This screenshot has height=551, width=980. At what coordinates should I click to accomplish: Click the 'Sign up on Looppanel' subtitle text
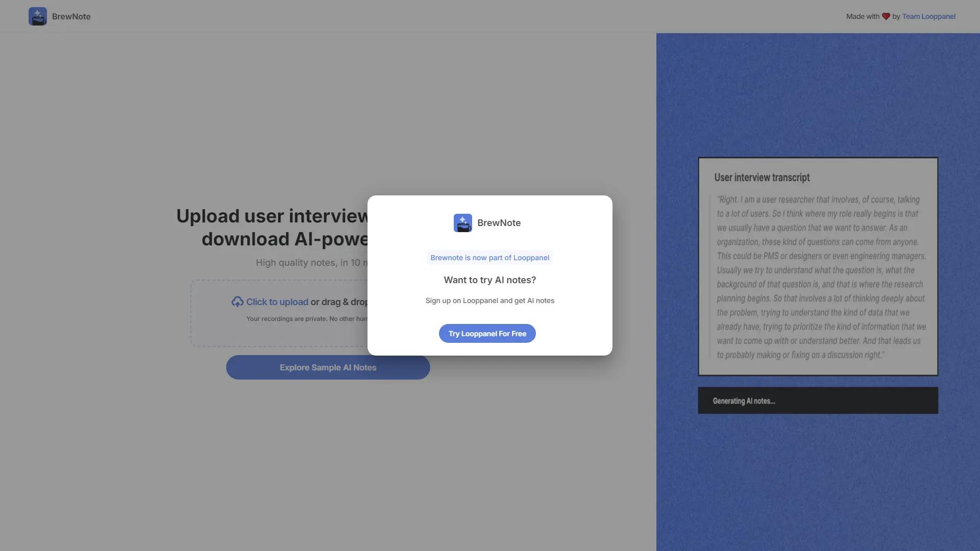pyautogui.click(x=489, y=300)
